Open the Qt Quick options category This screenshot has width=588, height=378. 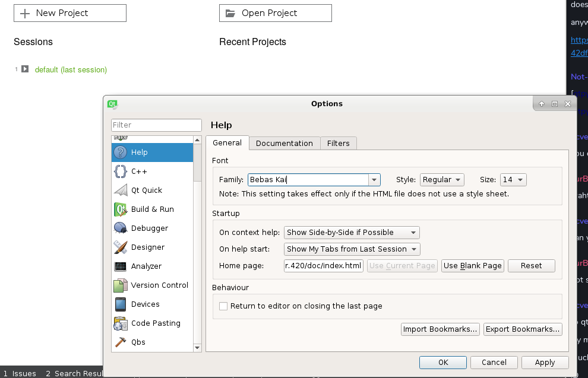(x=152, y=190)
